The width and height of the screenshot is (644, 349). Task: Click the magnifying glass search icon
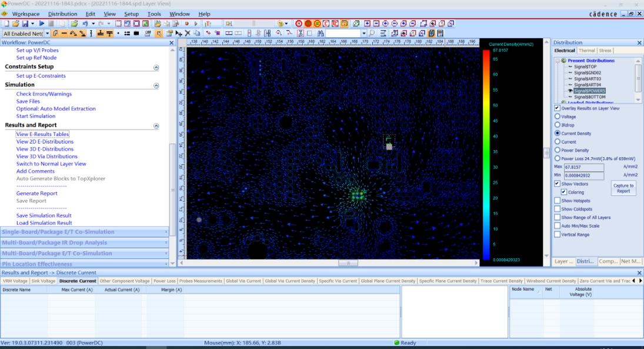(371, 34)
